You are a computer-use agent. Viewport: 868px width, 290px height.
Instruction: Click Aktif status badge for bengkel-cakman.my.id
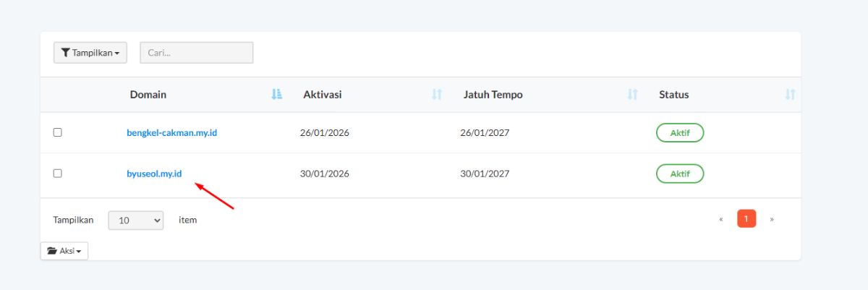point(680,133)
